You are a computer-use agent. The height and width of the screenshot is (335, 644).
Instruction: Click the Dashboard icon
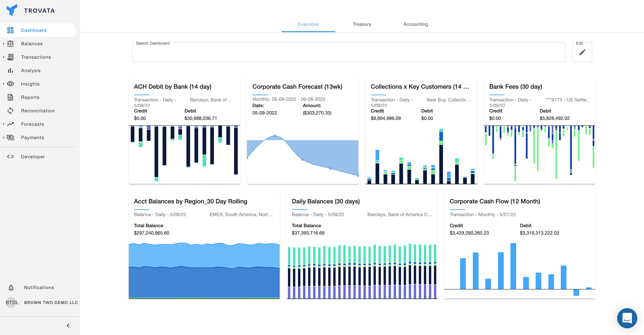point(10,30)
